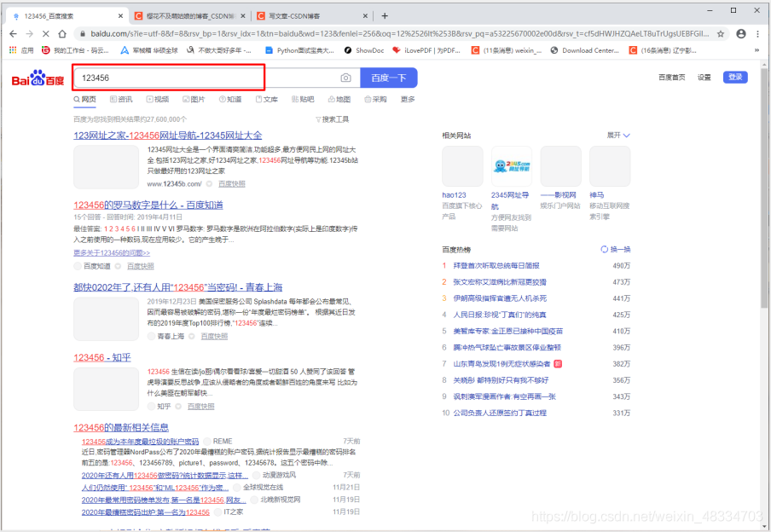This screenshot has height=532, width=771.
Task: Open result 123网址之家-123456网址导航
Action: click(x=168, y=136)
